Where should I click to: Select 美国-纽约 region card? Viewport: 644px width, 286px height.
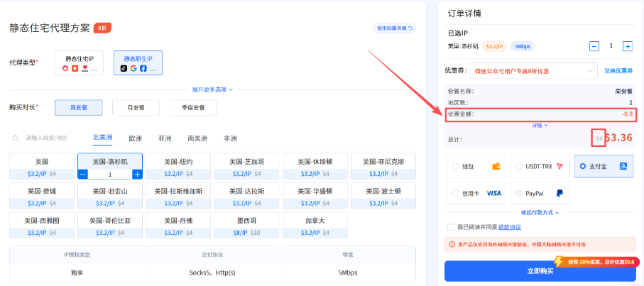pos(178,167)
